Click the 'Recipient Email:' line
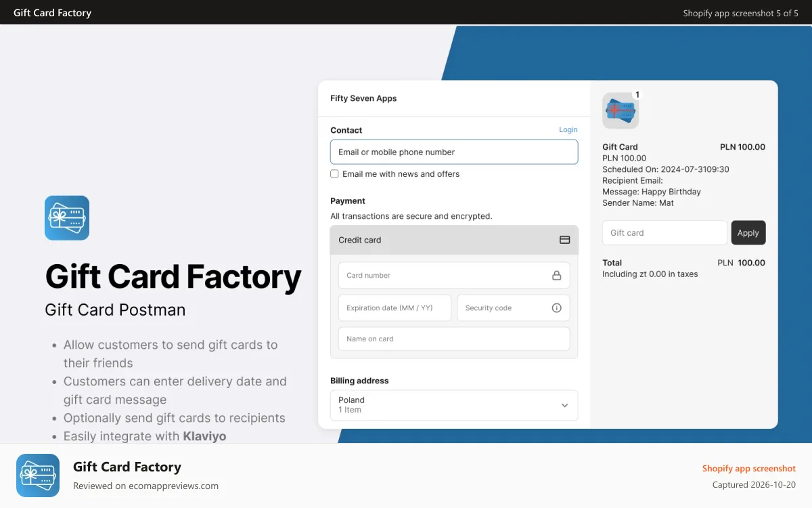 [x=633, y=180]
